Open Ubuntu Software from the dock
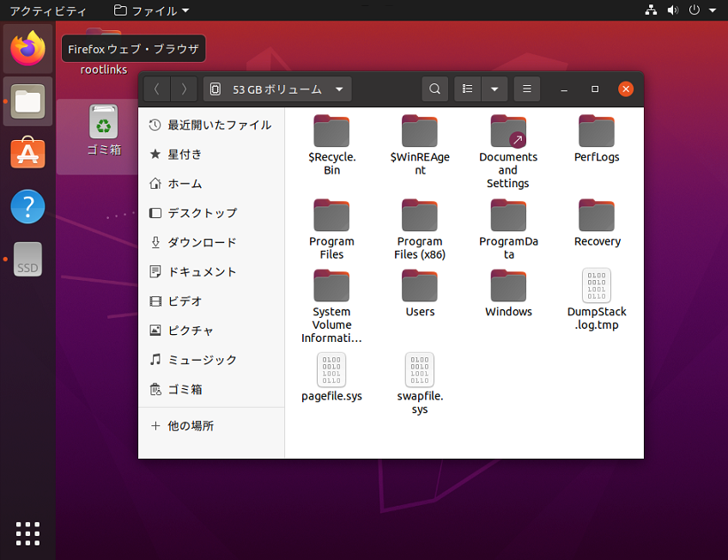Viewport: 728px width, 560px height. click(27, 154)
